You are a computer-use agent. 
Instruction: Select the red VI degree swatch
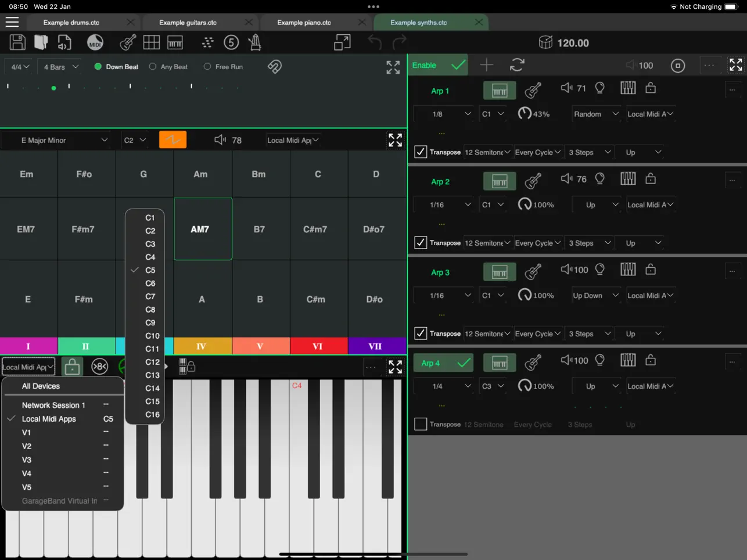pos(318,346)
